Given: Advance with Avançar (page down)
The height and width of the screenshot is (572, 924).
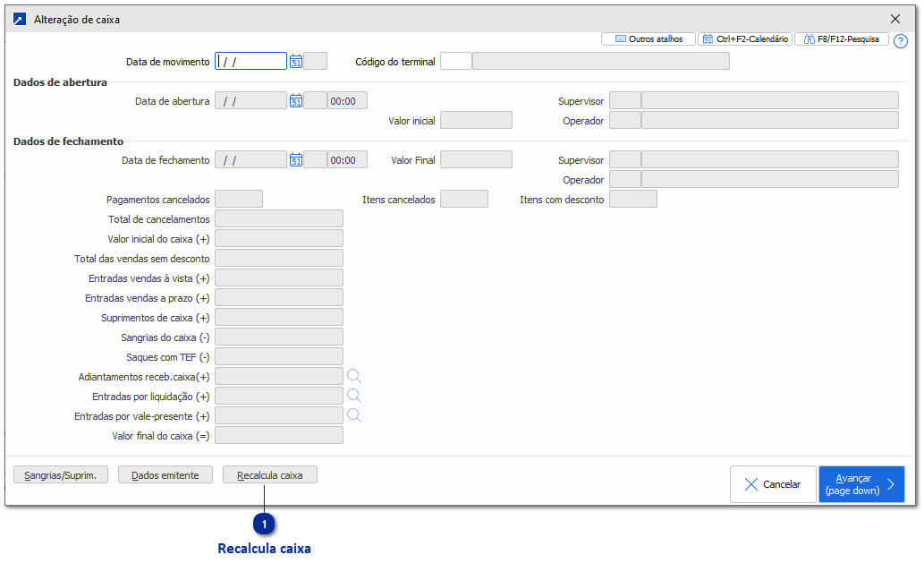Looking at the screenshot, I should [860, 484].
